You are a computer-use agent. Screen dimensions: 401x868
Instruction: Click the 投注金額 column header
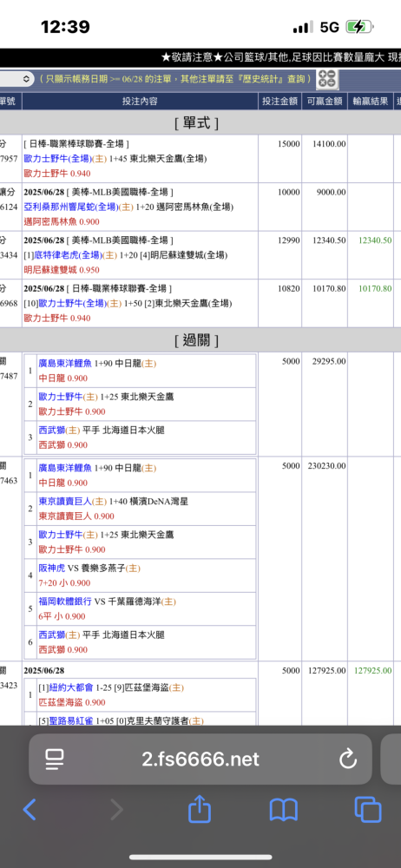click(279, 102)
